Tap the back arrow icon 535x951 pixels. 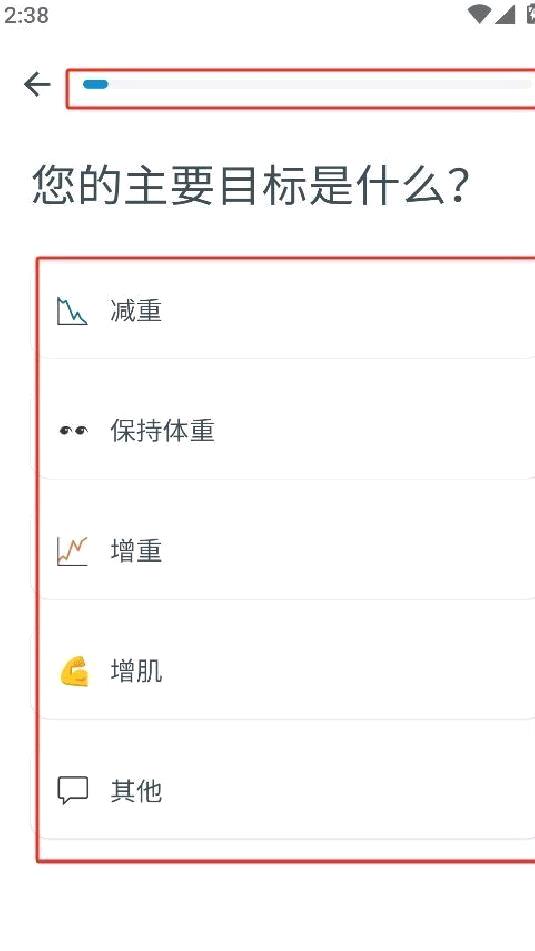point(37,84)
